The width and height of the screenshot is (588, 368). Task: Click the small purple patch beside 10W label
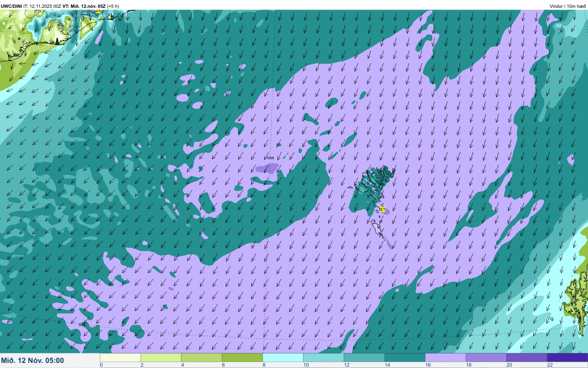(x=267, y=168)
